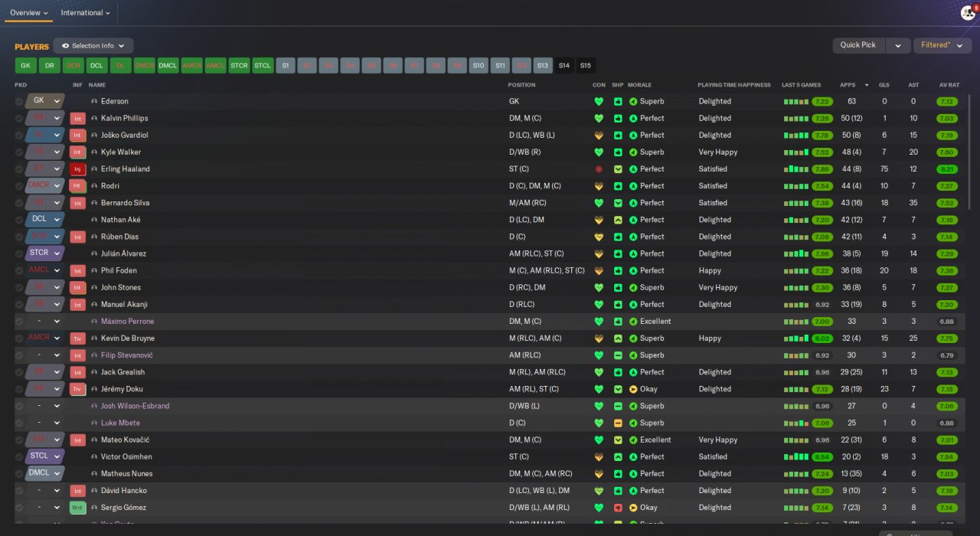Image resolution: width=980 pixels, height=536 pixels.
Task: Open Erling Haaland's player name
Action: 126,169
